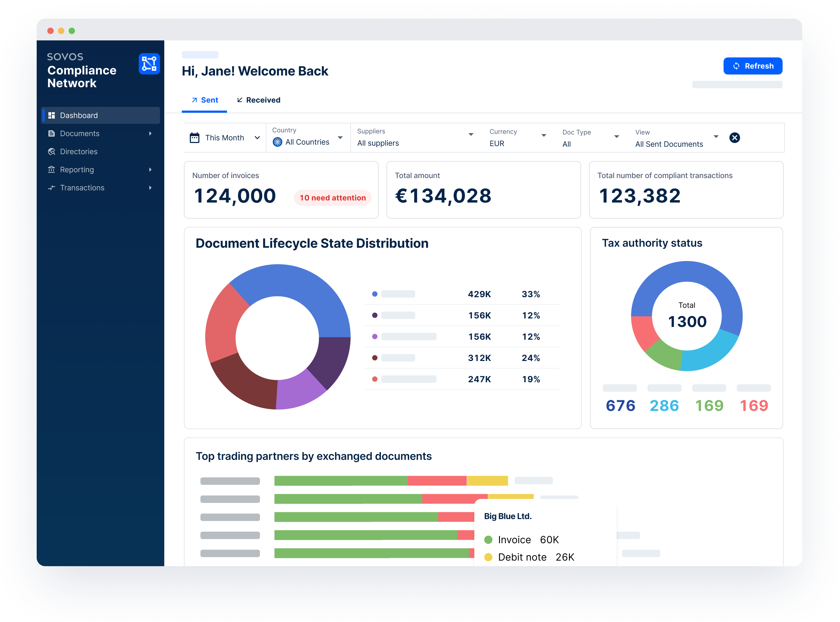Viewport: 840px width, 622px height.
Task: Select the Dashboard icon in the sidebar
Action: (x=52, y=115)
